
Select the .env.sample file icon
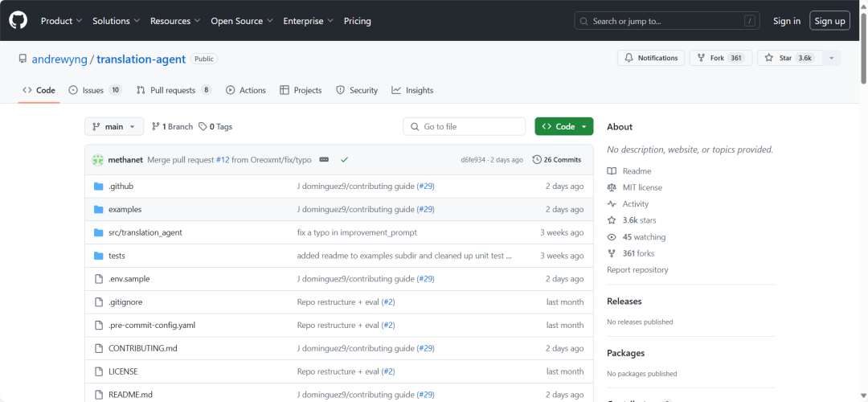[x=99, y=279]
